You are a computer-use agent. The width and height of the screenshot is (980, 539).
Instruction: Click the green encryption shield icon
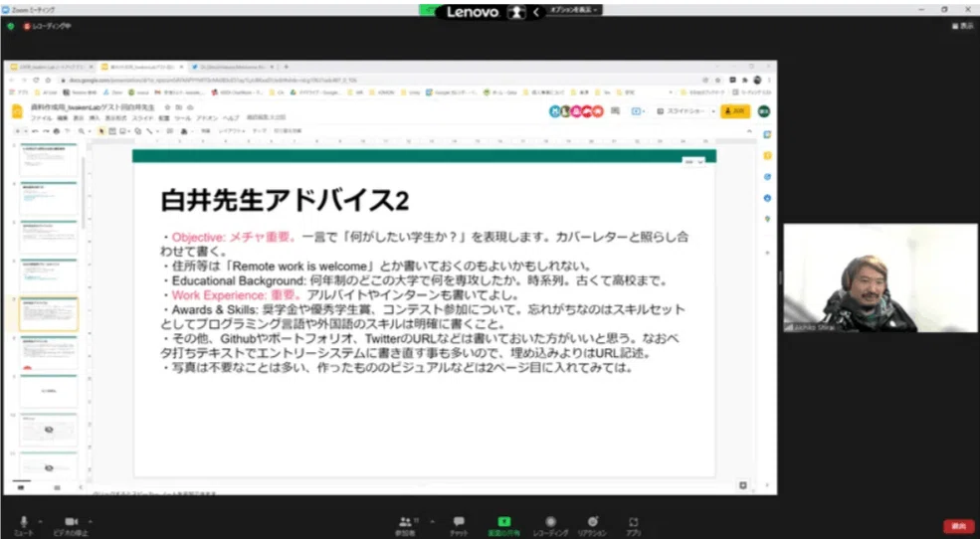pos(11,26)
